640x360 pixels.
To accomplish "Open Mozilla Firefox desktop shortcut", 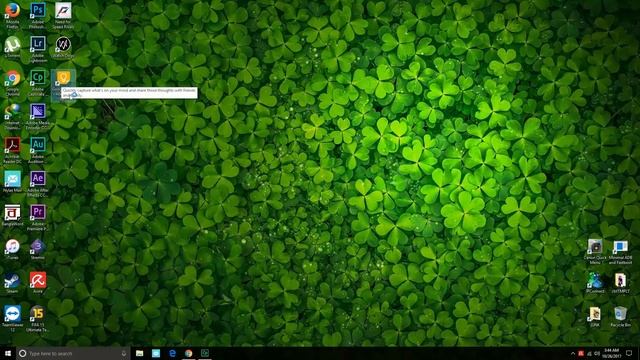I will (x=12, y=15).
